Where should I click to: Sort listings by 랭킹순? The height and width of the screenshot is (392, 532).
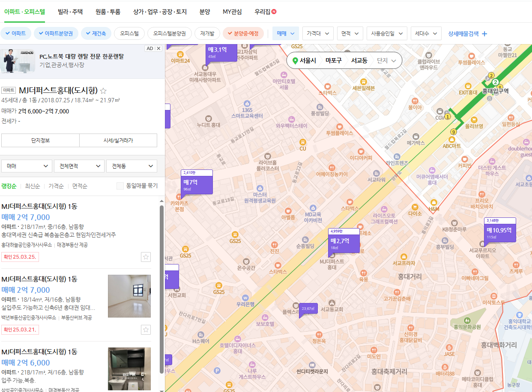[x=9, y=186]
